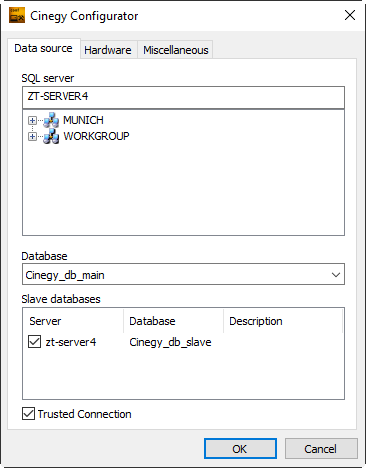Expand the WORKGROUP tree node
Viewport: 366px width, 468px height.
[32, 136]
